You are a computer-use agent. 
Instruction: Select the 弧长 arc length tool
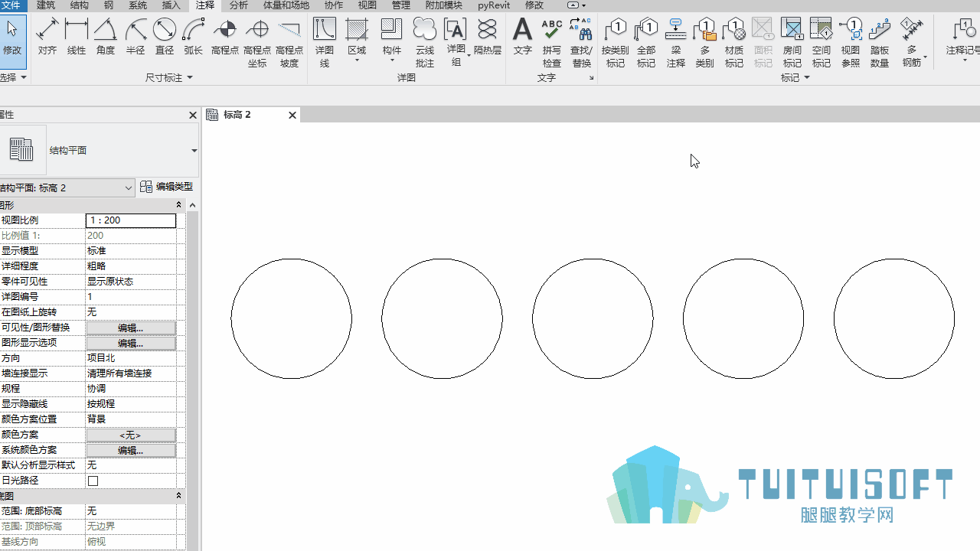(x=194, y=37)
